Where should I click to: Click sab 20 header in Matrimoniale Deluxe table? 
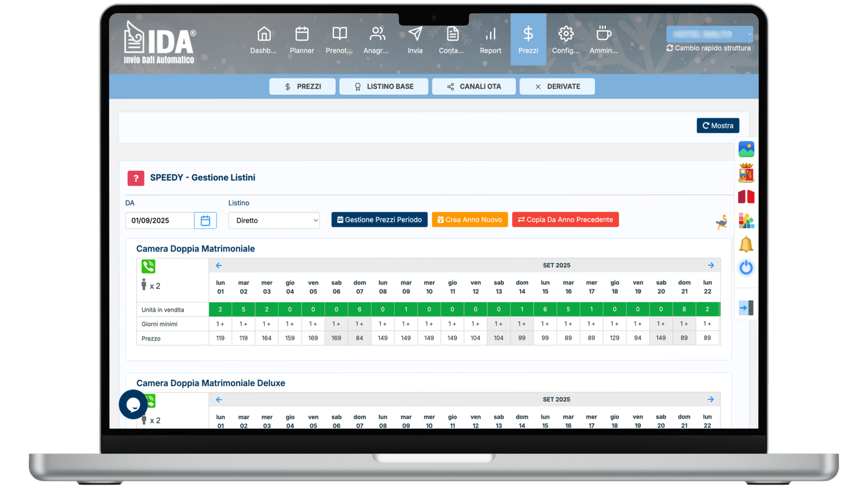(661, 421)
